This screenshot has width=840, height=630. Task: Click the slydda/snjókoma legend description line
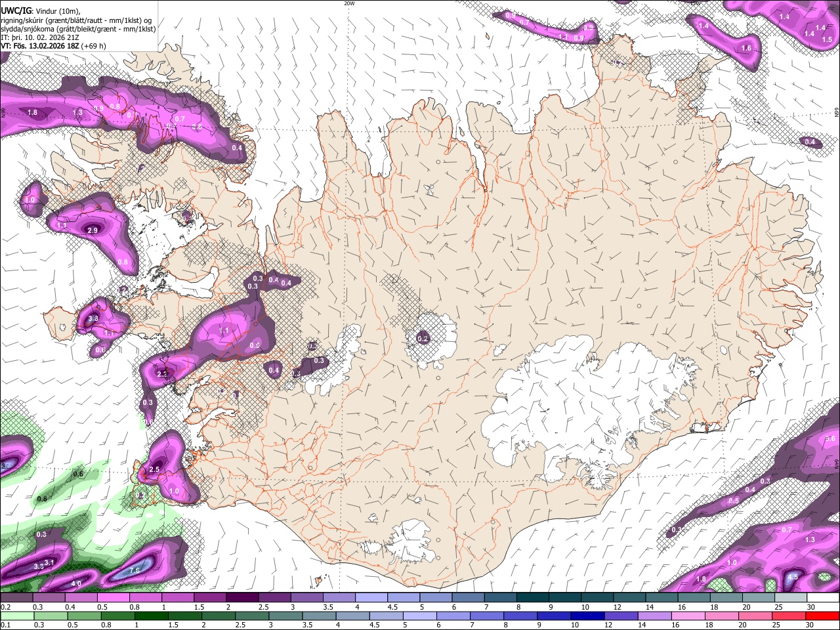79,29
